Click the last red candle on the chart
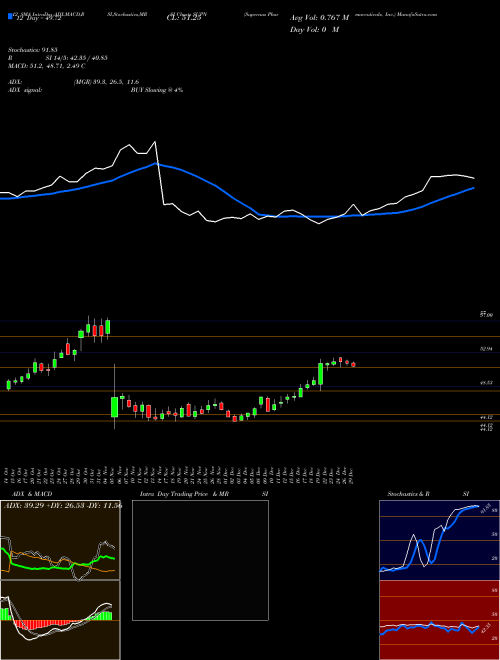This screenshot has width=500, height=660. (x=354, y=365)
